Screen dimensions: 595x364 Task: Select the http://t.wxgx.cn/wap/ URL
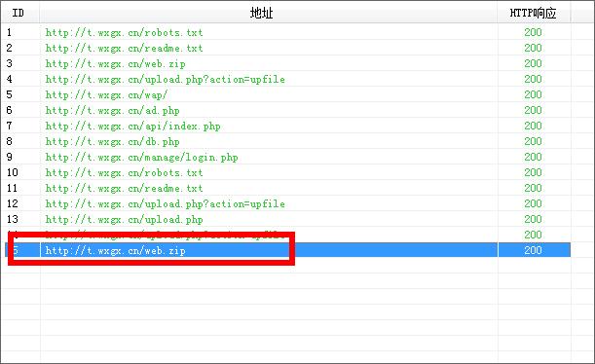pyautogui.click(x=106, y=94)
